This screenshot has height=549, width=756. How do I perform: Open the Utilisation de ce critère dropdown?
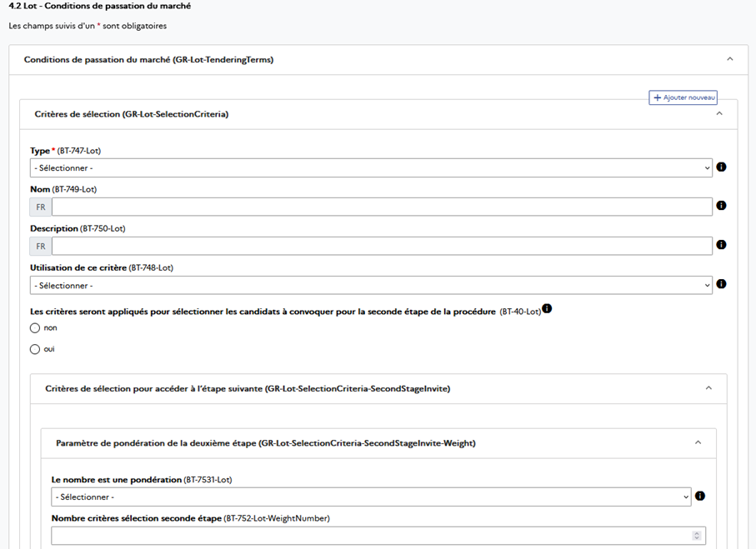coord(371,286)
